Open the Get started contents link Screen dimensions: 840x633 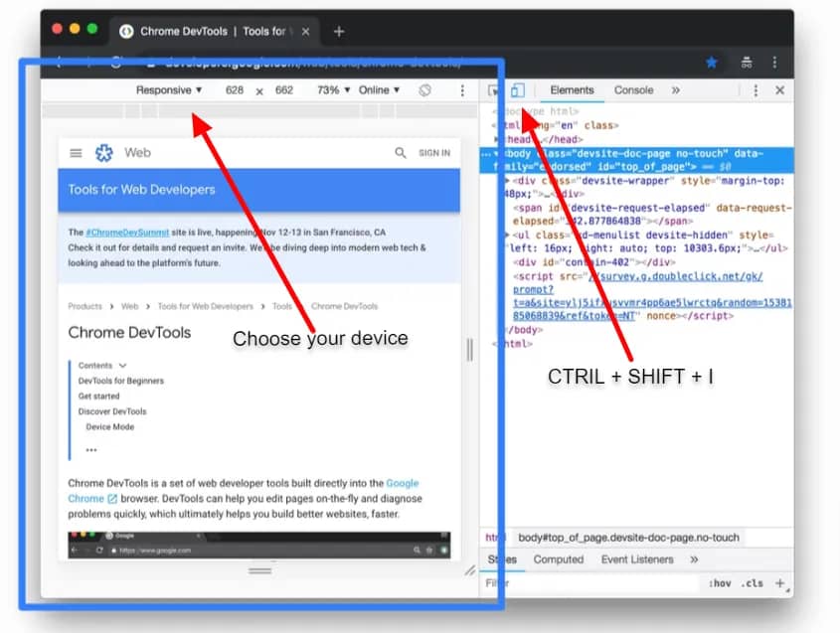click(x=98, y=396)
